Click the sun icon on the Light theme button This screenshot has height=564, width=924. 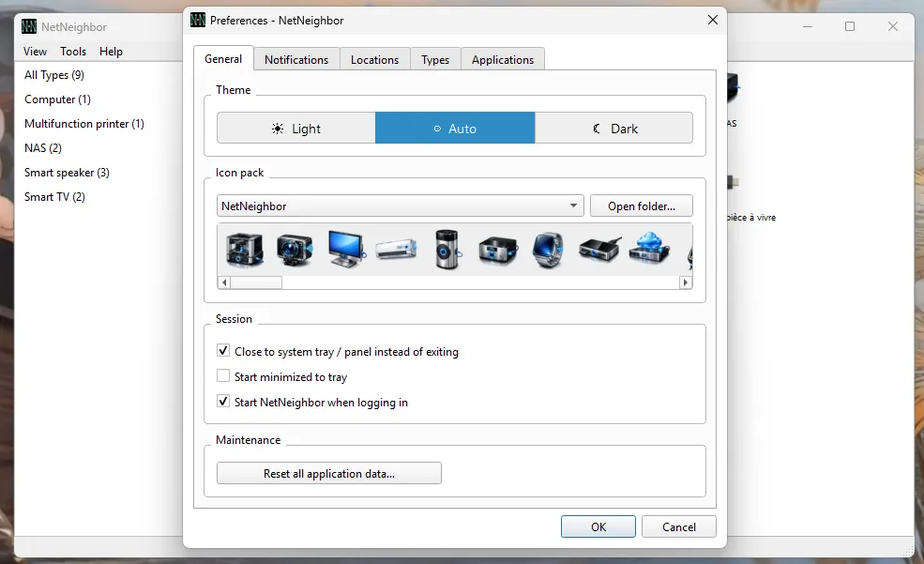pyautogui.click(x=278, y=129)
